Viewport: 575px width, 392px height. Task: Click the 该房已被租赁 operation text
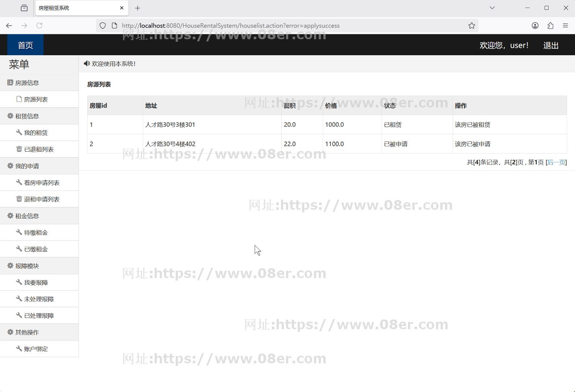pos(473,124)
